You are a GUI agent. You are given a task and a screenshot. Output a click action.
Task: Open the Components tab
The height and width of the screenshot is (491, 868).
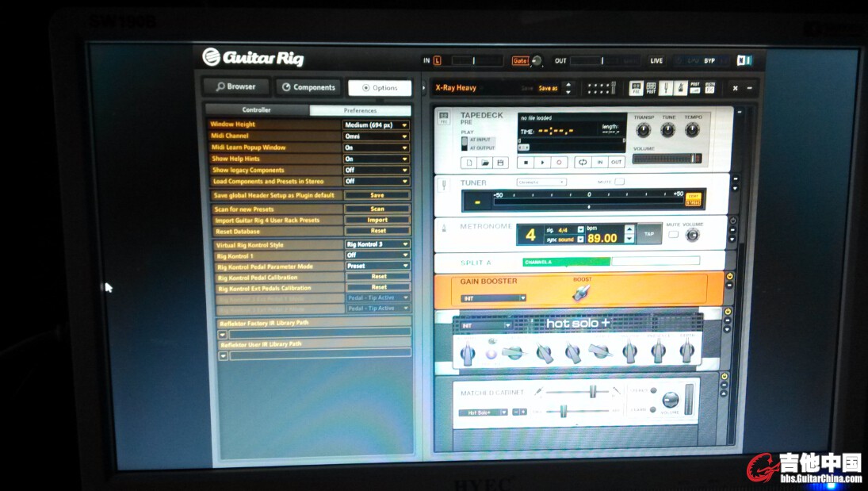pyautogui.click(x=309, y=87)
